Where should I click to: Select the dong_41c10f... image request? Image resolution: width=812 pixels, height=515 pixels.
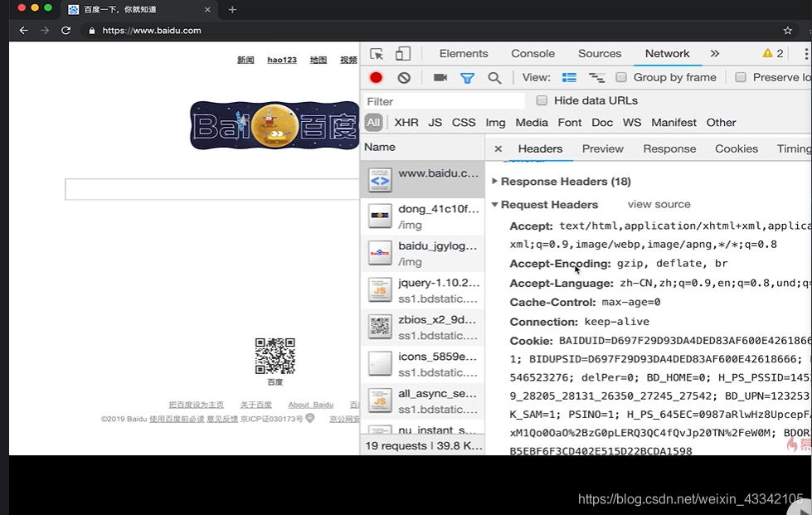pos(422,216)
